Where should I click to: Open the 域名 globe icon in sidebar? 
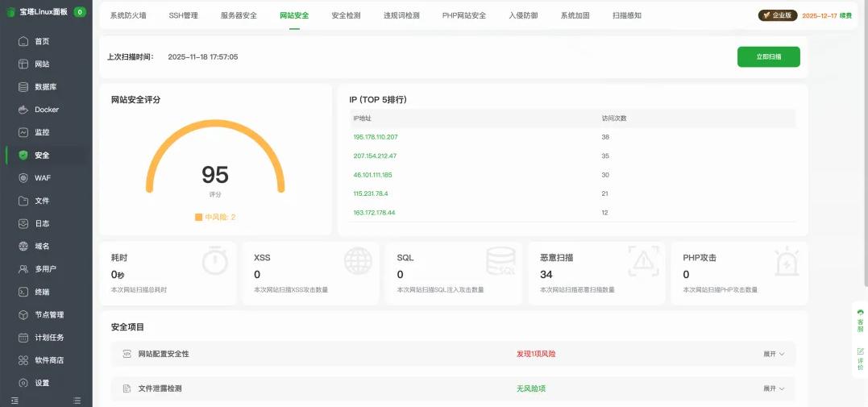point(23,247)
